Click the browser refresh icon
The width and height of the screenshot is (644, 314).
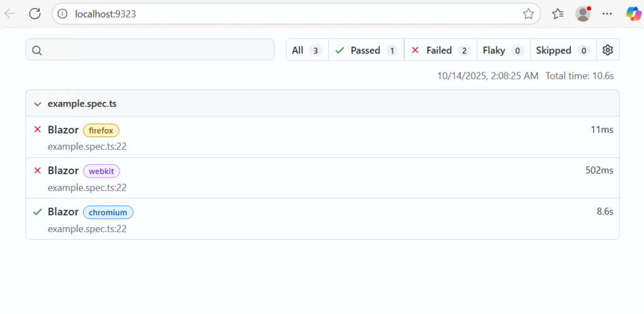coord(35,13)
